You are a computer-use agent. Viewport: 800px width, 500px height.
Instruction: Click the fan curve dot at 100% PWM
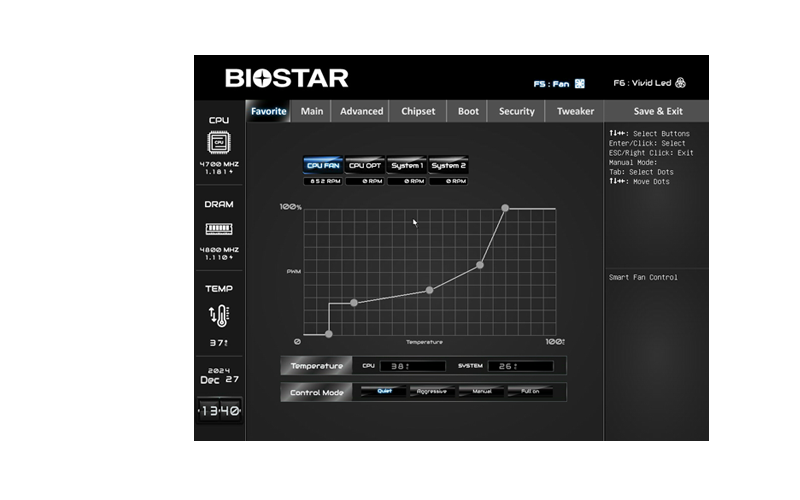click(505, 208)
